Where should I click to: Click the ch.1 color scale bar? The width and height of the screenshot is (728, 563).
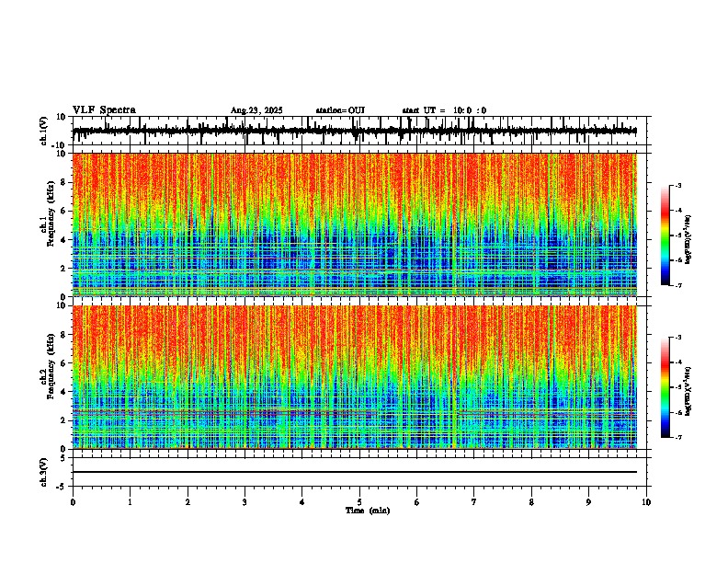click(665, 236)
